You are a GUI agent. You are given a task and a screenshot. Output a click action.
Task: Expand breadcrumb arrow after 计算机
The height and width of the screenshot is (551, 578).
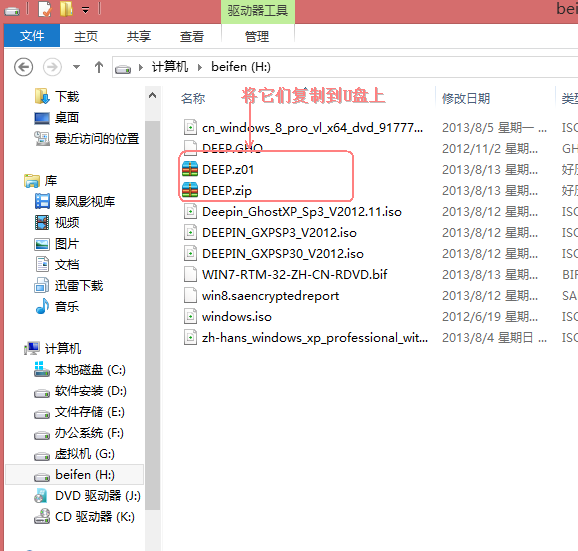coord(199,67)
